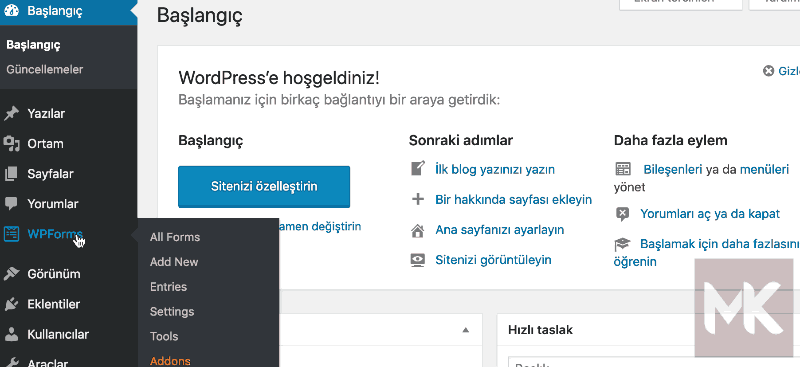Click the Ortam media icon
Image resolution: width=800 pixels, height=367 pixels.
pyautogui.click(x=11, y=143)
